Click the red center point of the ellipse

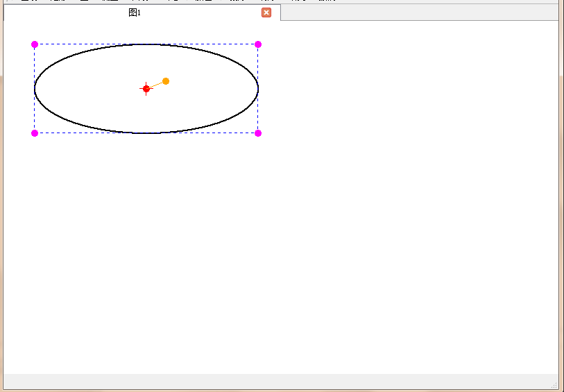(146, 89)
